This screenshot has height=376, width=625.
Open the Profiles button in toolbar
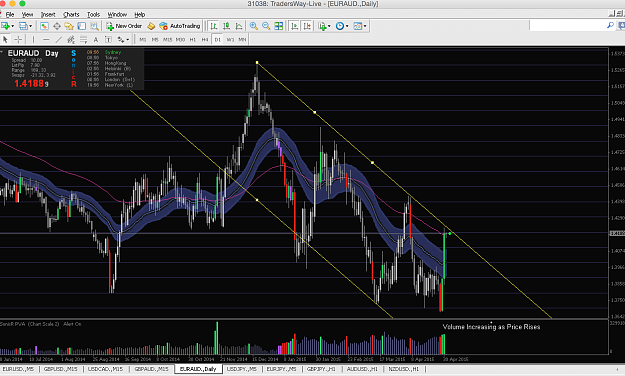click(x=23, y=26)
